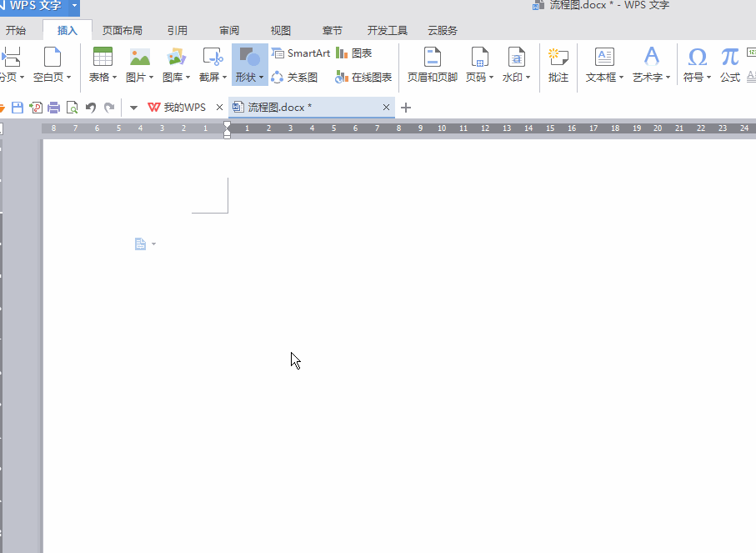Expand the shapes (形状) dropdown arrow

tap(262, 78)
